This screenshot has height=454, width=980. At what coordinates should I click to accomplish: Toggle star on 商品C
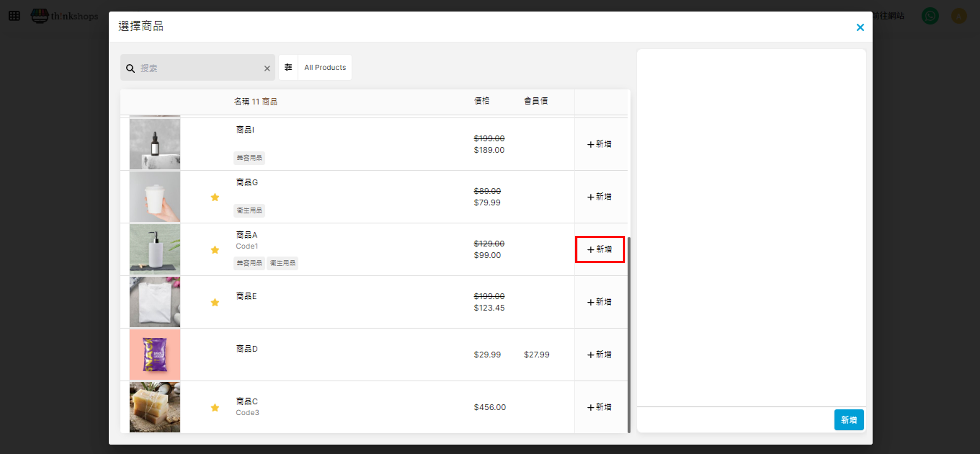(215, 408)
